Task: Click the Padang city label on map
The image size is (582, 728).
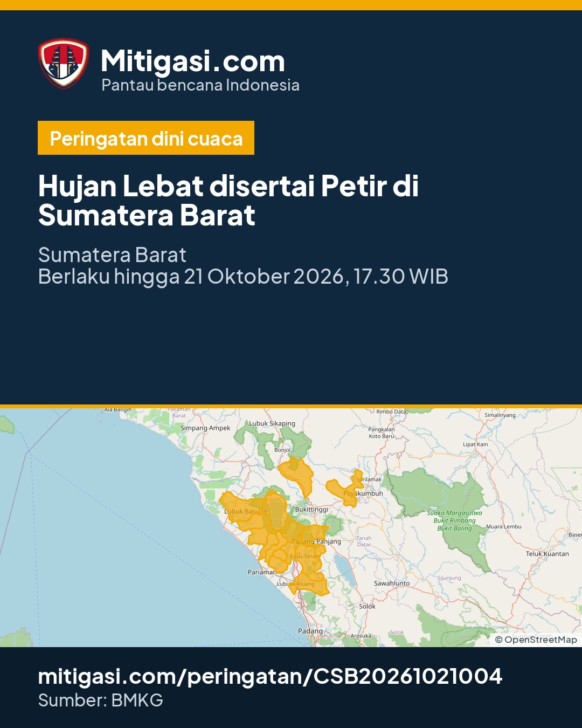Action: (310, 631)
